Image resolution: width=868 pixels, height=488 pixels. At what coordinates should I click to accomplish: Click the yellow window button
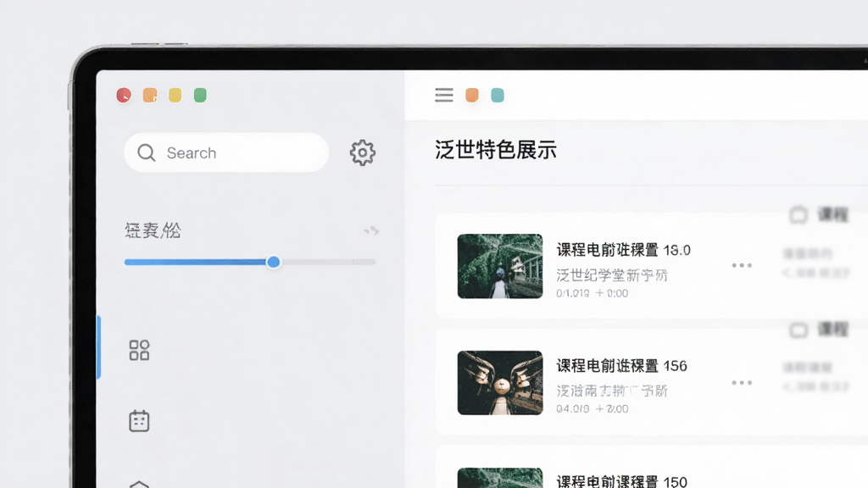pyautogui.click(x=175, y=95)
